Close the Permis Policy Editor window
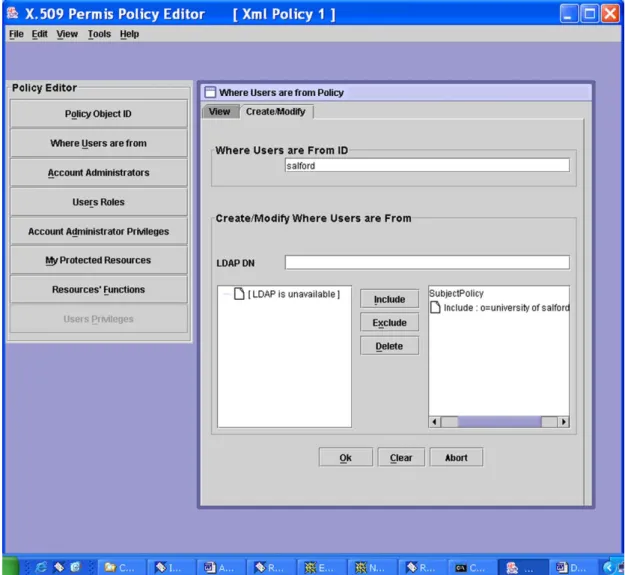The height and width of the screenshot is (575, 625). (611, 14)
